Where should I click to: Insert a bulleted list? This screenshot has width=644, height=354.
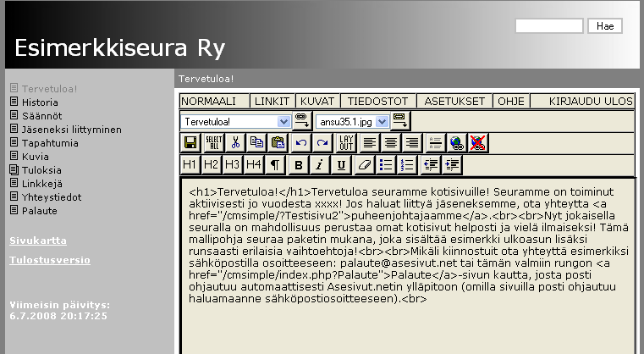coord(387,164)
